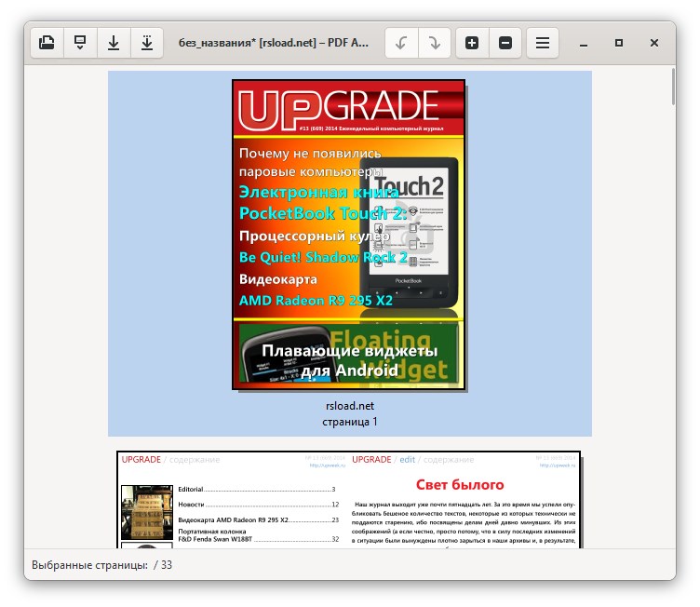Save as using the dotted download arrow
The width and height of the screenshot is (700, 607).
click(x=147, y=43)
